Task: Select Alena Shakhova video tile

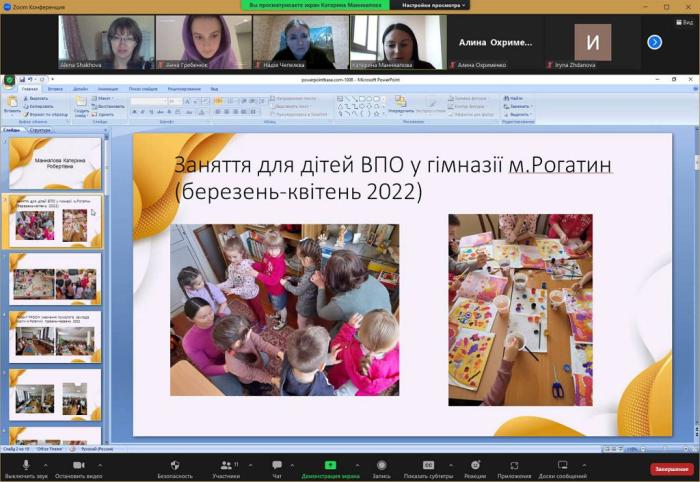Action: (106, 42)
